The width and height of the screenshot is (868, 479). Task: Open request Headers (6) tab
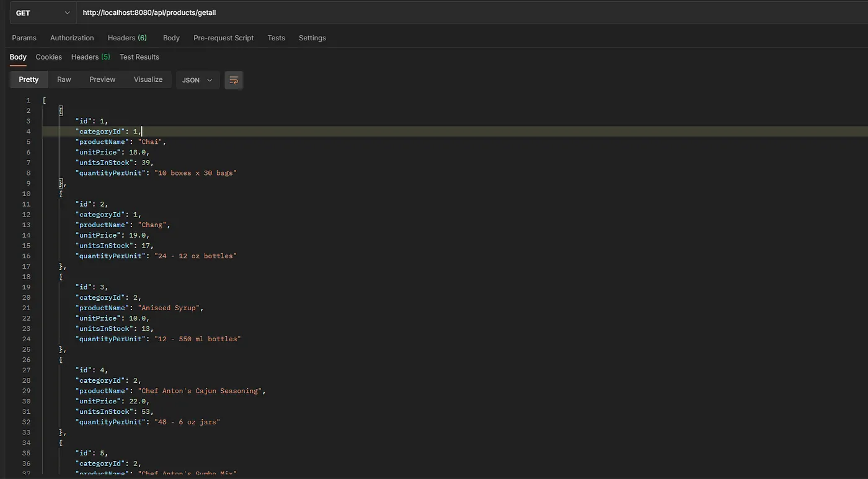click(127, 38)
